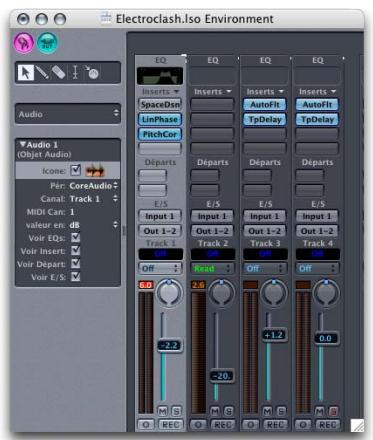Toggle the Icone checkbox
Viewport: 373px width, 440px height.
pyautogui.click(x=76, y=170)
